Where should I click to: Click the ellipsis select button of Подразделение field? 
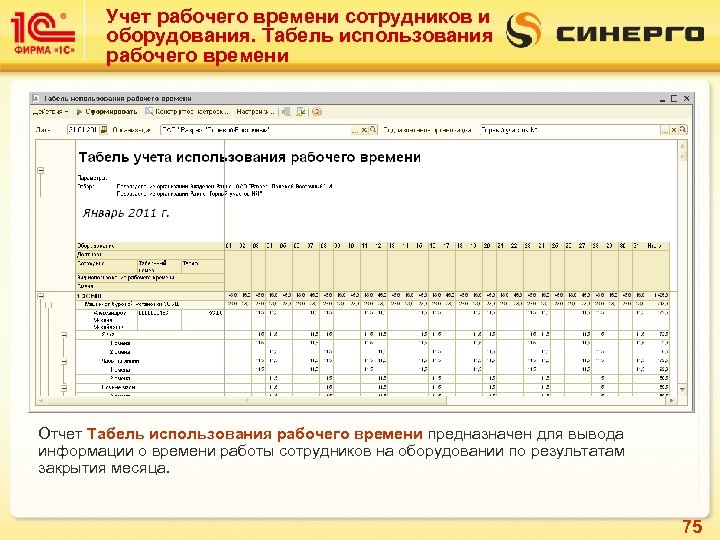pyautogui.click(x=664, y=130)
